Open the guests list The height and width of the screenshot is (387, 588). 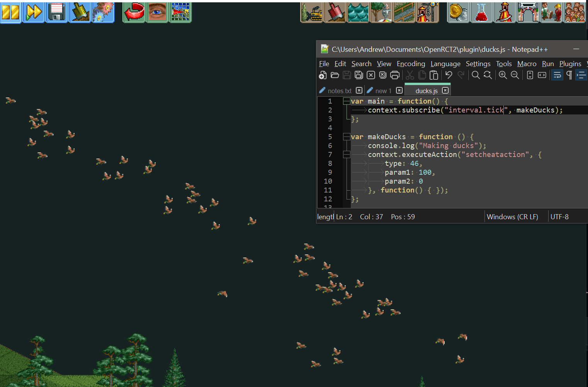(574, 12)
